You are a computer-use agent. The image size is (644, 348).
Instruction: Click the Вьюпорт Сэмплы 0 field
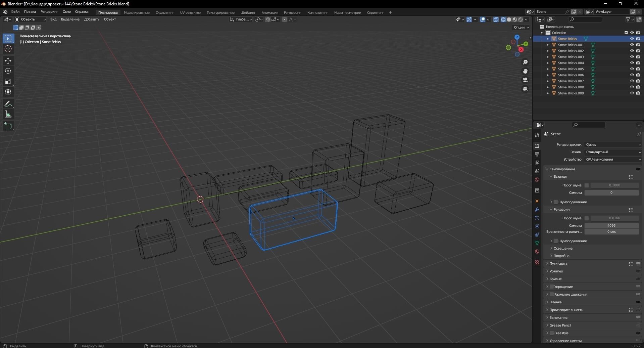[611, 193]
